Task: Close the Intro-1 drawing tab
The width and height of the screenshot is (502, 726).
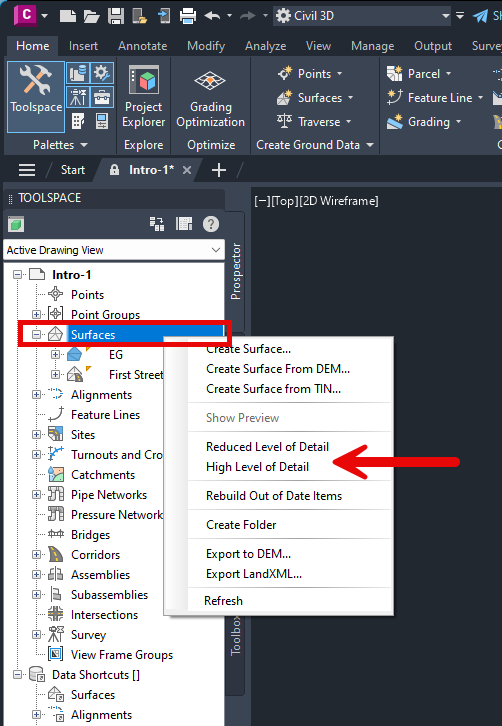Action: click(x=187, y=170)
